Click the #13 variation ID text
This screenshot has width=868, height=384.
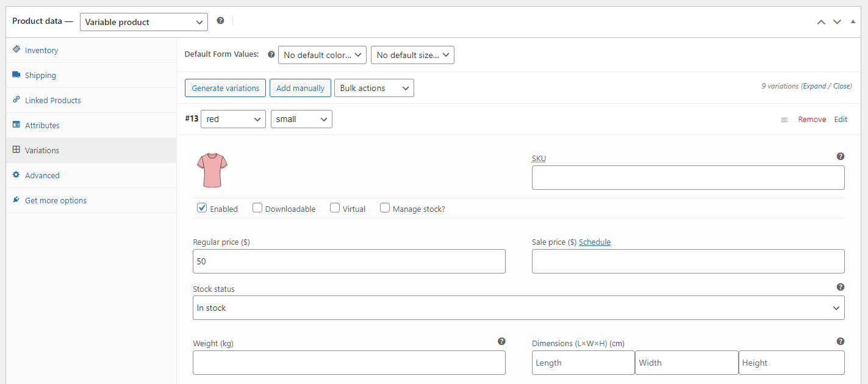click(192, 118)
